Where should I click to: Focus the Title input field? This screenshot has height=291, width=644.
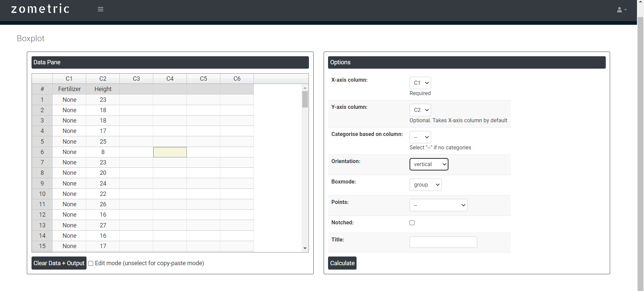[x=443, y=242]
